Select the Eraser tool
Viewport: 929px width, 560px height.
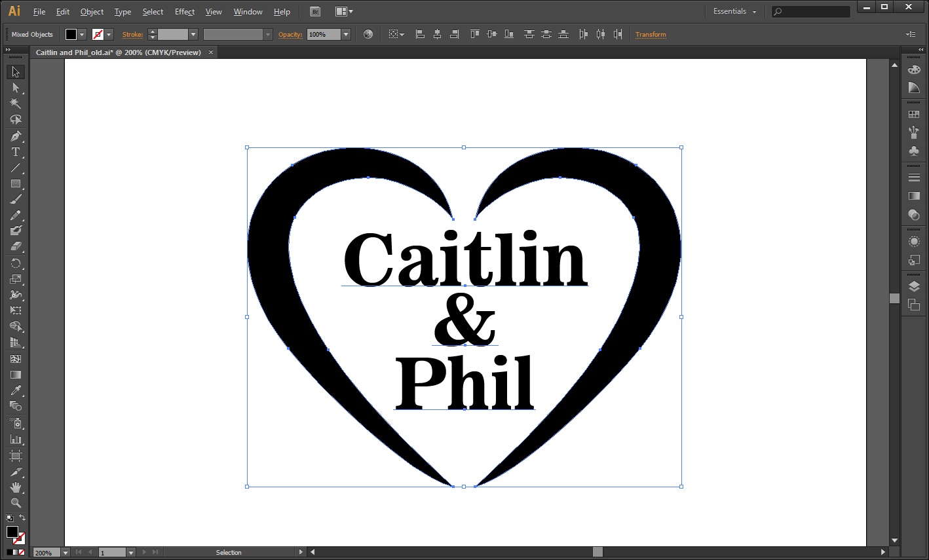click(16, 247)
